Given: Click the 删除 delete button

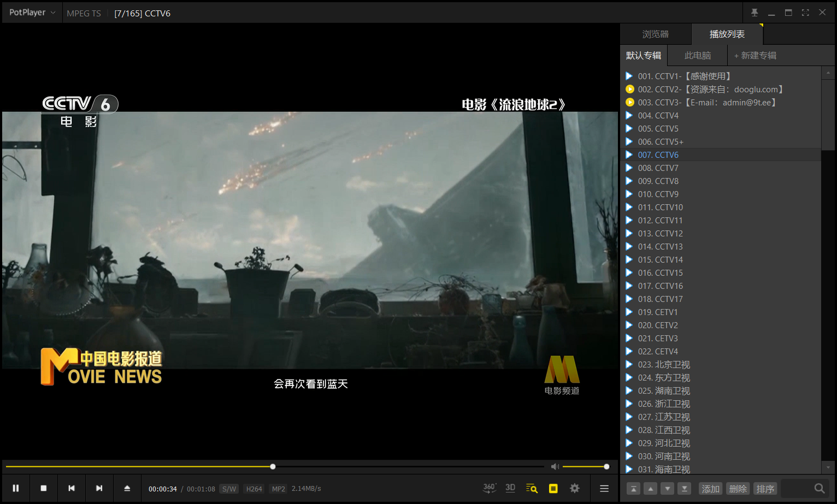Looking at the screenshot, I should tap(738, 489).
